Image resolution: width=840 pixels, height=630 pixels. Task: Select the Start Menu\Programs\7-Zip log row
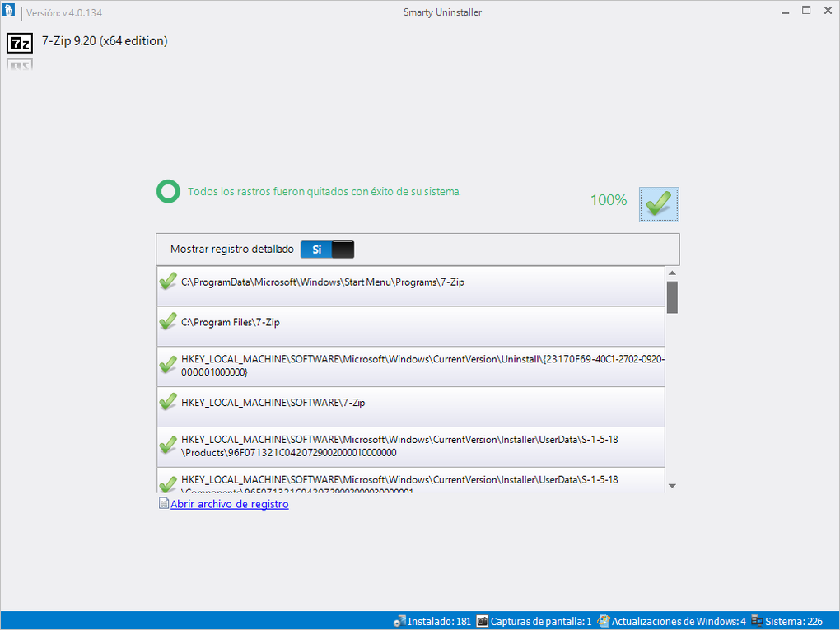click(x=410, y=286)
